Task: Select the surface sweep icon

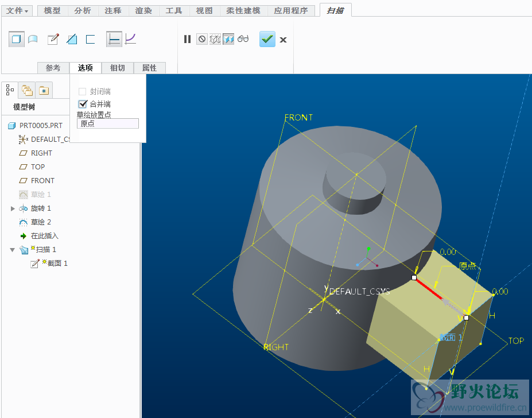Action: pos(33,40)
